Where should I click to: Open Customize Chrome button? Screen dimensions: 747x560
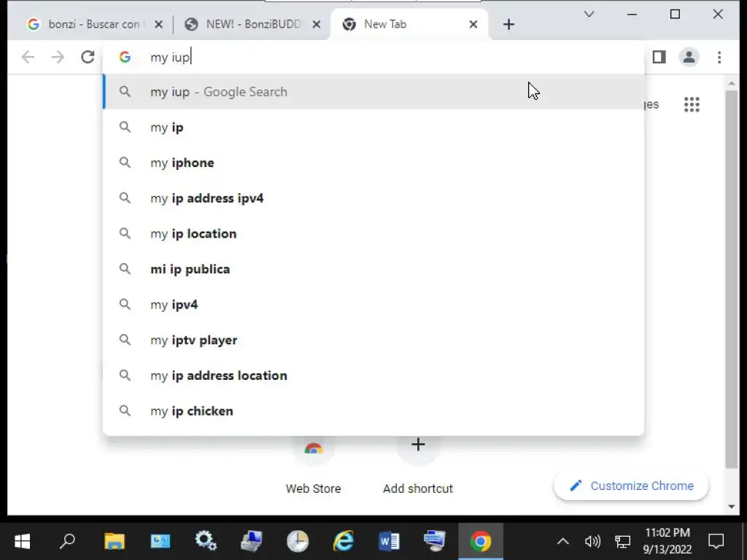631,486
